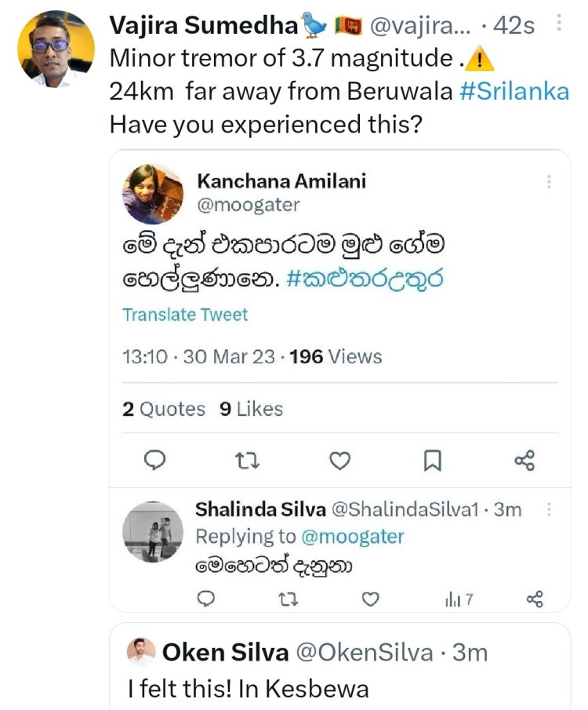This screenshot has width=588, height=710.
Task: Bookmark Kanchana Amilani's tweet
Action: point(432,461)
